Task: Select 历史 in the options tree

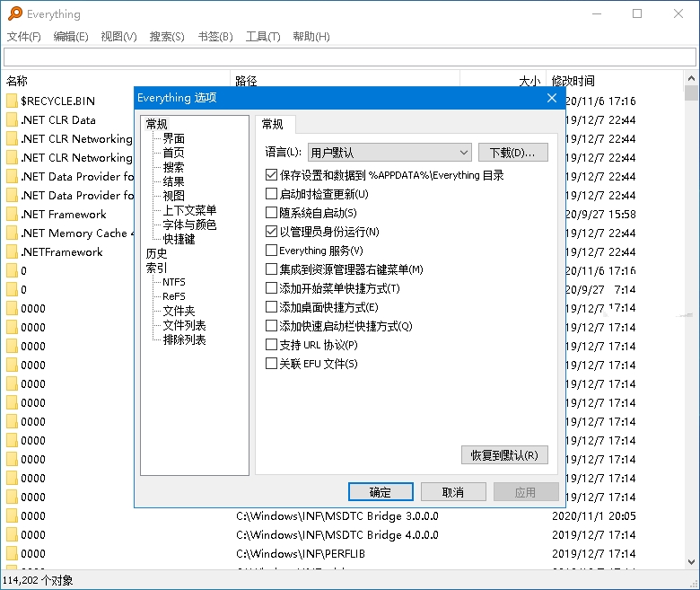Action: pos(157,253)
